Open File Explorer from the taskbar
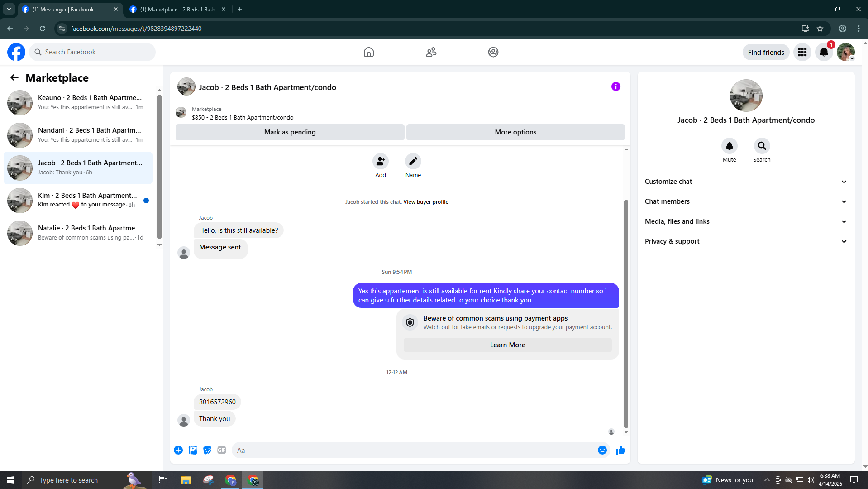Screen dimensions: 868x489 (186, 480)
